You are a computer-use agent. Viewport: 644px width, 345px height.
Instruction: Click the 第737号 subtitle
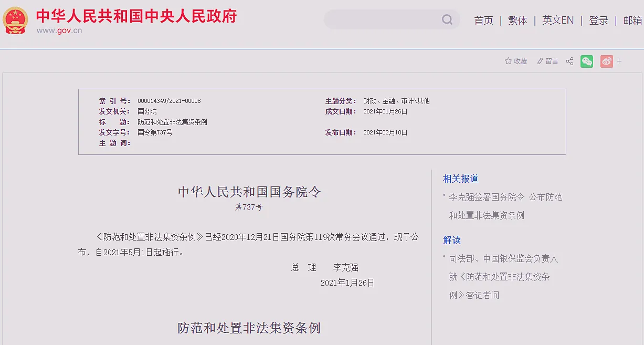coord(249,207)
